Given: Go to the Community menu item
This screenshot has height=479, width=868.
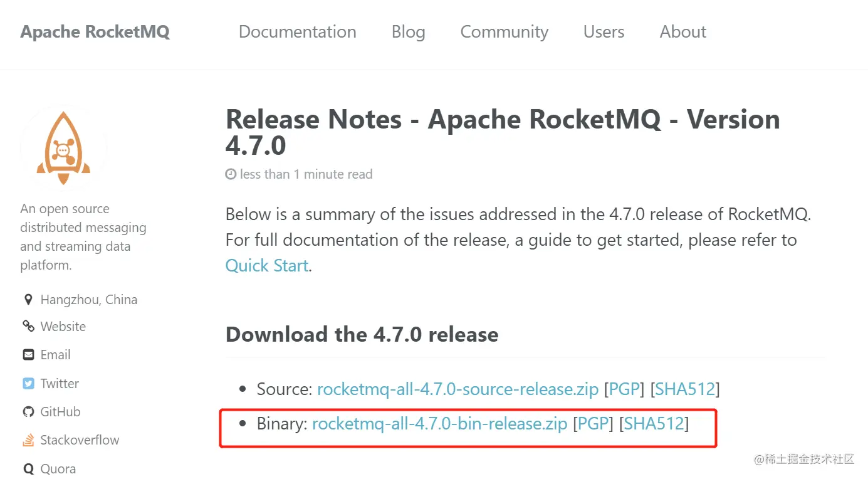Looking at the screenshot, I should [504, 32].
